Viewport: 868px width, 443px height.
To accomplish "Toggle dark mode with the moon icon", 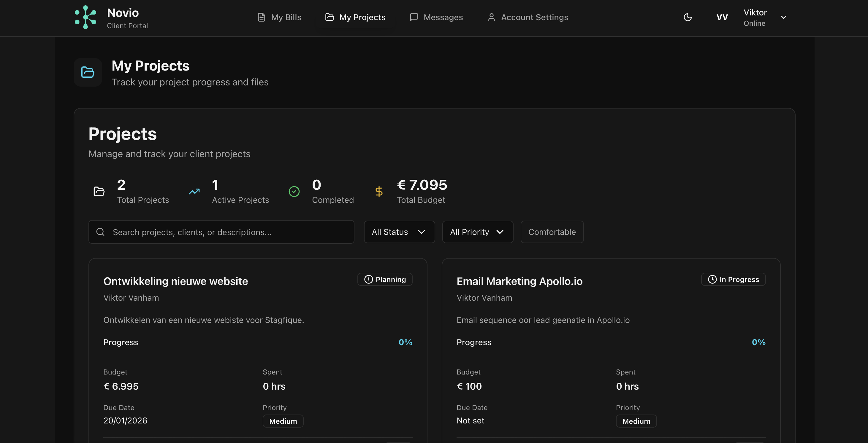I will [688, 17].
